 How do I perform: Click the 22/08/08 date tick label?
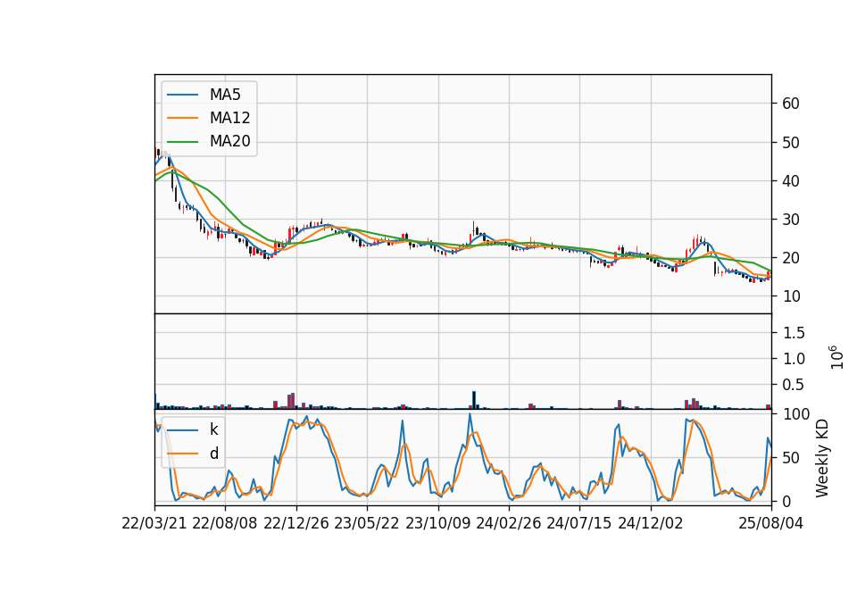[x=225, y=523]
